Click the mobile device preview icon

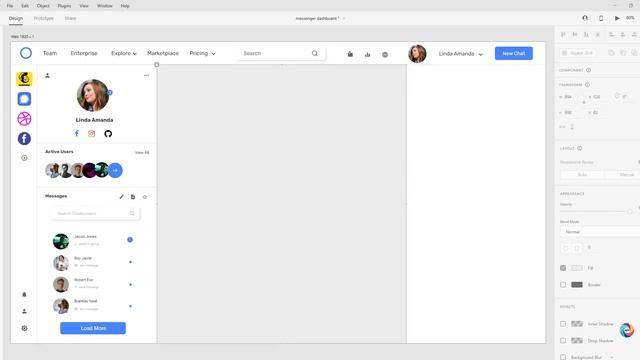tap(601, 18)
